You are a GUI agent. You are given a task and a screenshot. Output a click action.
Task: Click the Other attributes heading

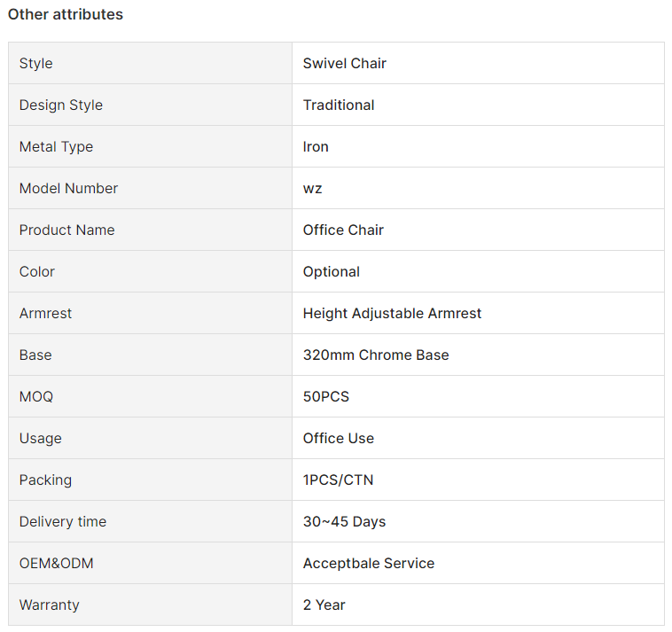(x=66, y=14)
